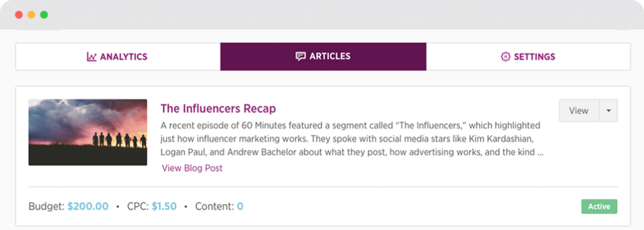This screenshot has width=644, height=230.
Task: Follow the View Blog Post link
Action: coord(192,168)
